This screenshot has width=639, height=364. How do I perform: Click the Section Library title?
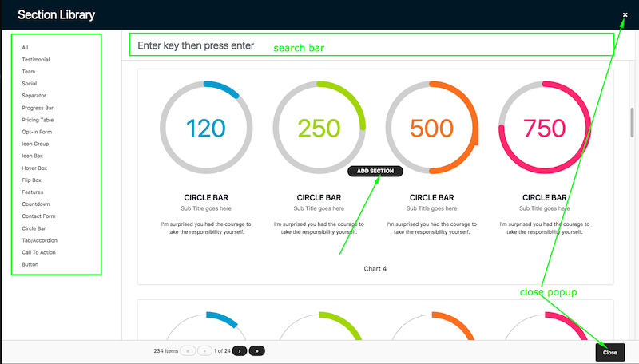(x=56, y=14)
